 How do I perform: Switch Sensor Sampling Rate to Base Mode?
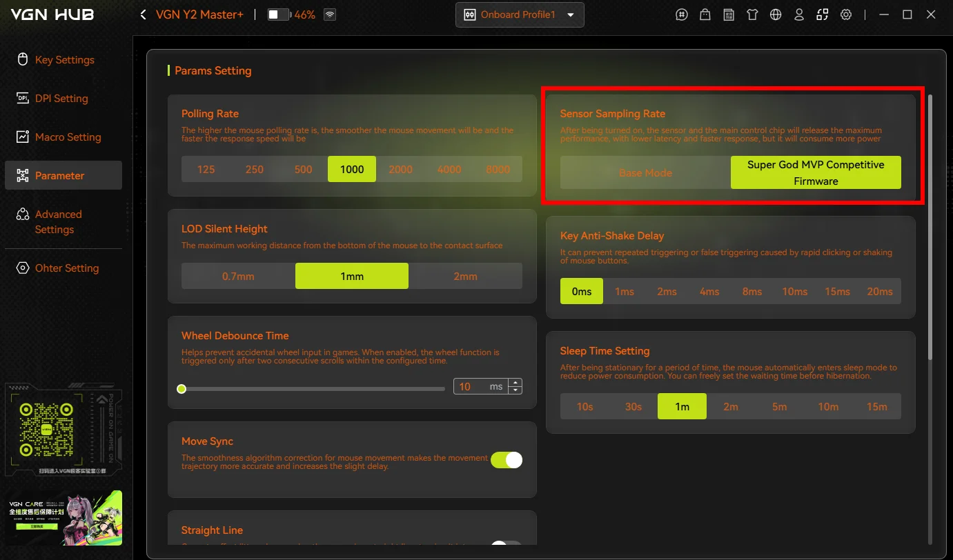point(645,172)
